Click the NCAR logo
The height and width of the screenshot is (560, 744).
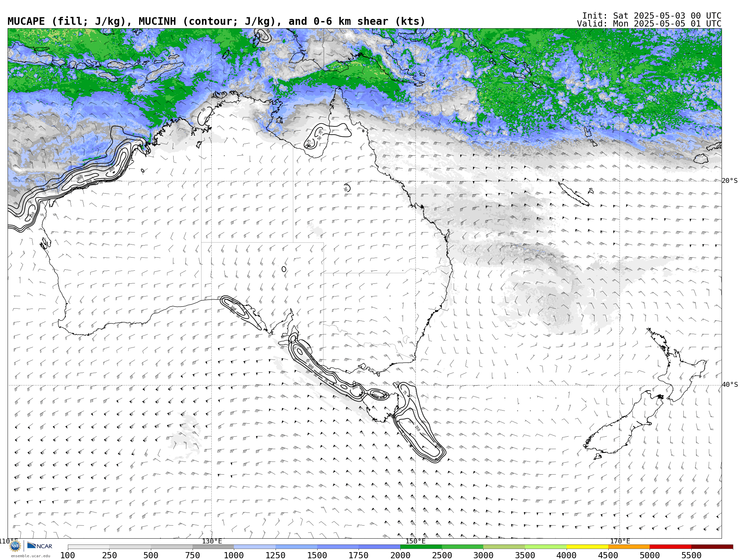tap(40, 546)
